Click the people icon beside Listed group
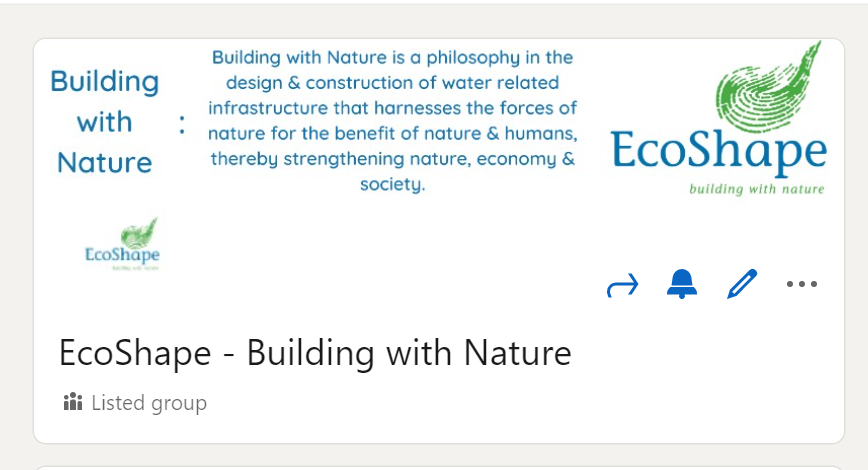The image size is (868, 470). click(73, 402)
